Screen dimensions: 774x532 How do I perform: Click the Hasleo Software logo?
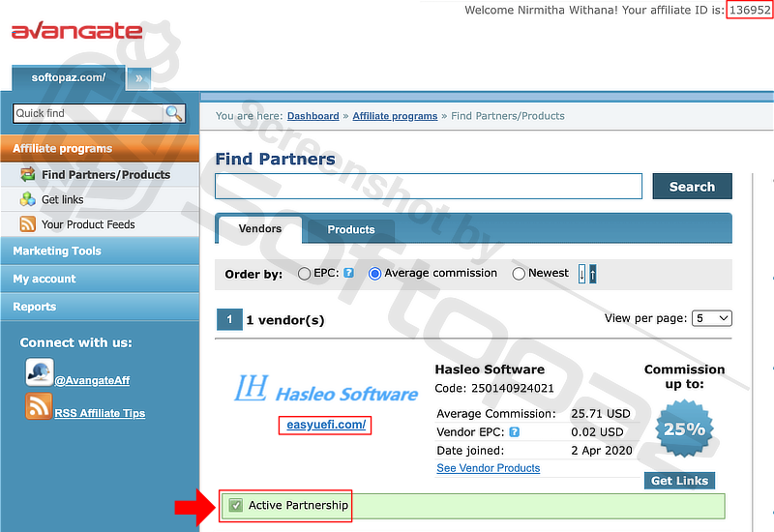(326, 389)
